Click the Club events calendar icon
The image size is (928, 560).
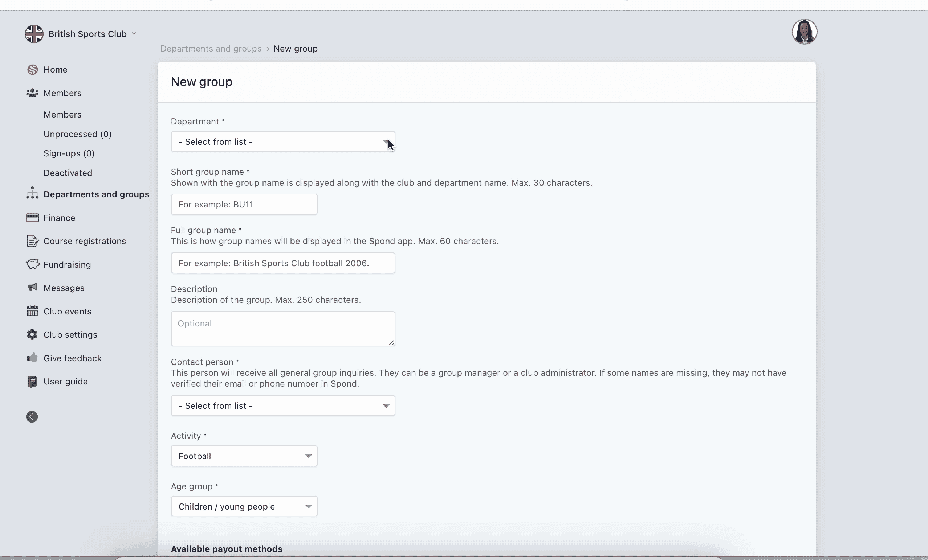(x=32, y=311)
